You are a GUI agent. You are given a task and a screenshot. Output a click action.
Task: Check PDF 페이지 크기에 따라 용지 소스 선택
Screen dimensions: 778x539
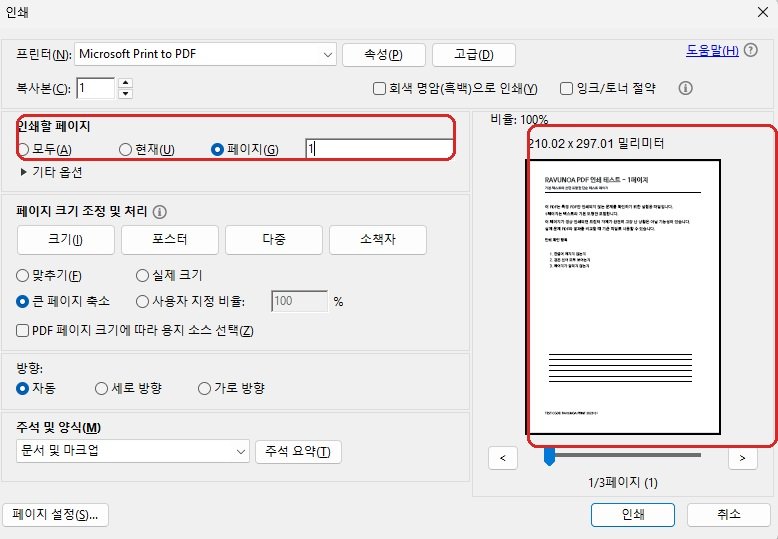(22, 331)
